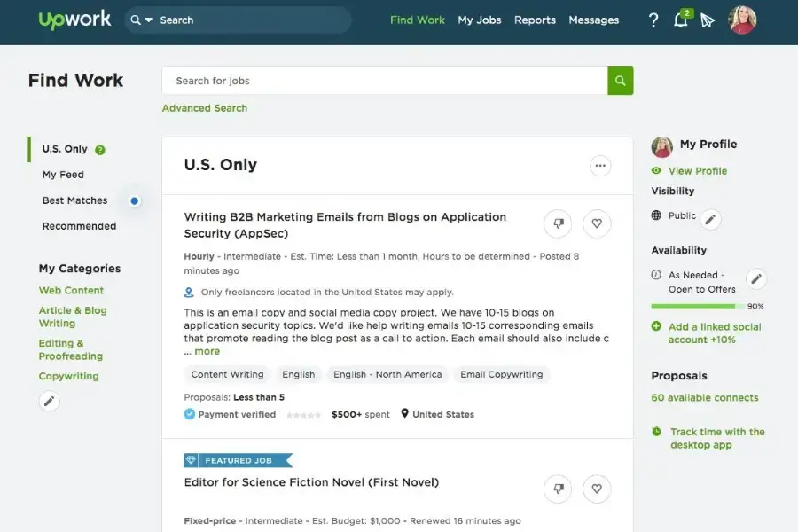The height and width of the screenshot is (532, 798).
Task: Open the Editor for Science Fiction Novel job
Action: pyautogui.click(x=311, y=482)
